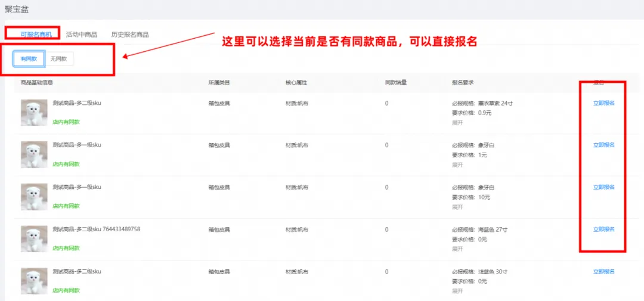Select the 无同款 filter option
Screen dimensions: 644x301
point(59,59)
